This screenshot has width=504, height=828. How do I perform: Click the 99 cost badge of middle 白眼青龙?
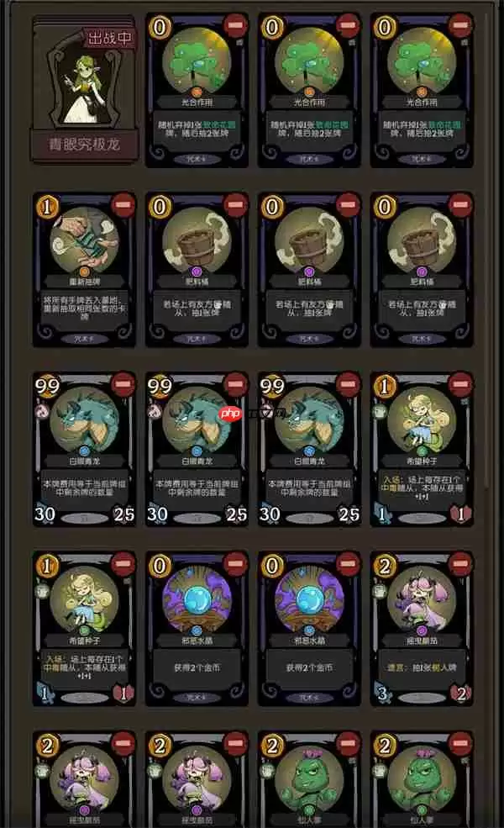click(x=160, y=386)
